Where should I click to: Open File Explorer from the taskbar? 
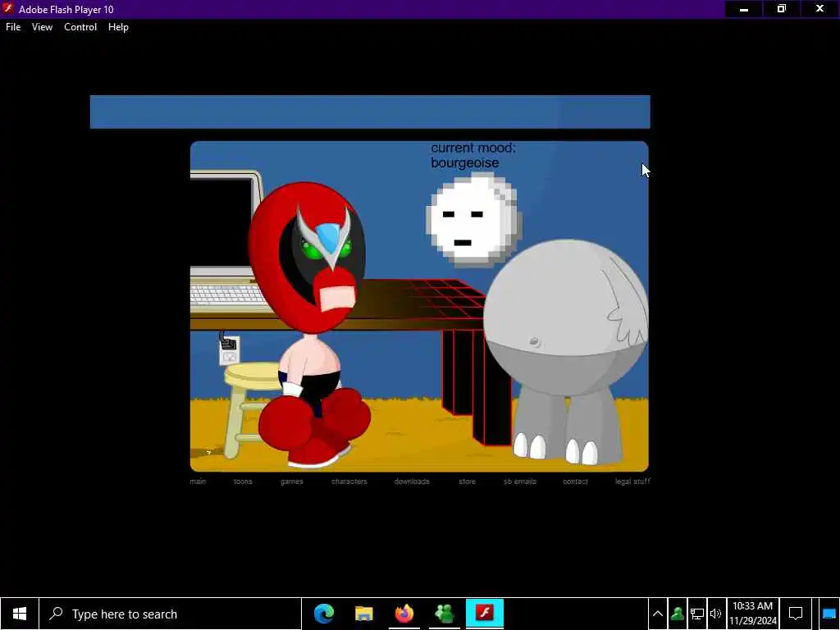[x=363, y=614]
